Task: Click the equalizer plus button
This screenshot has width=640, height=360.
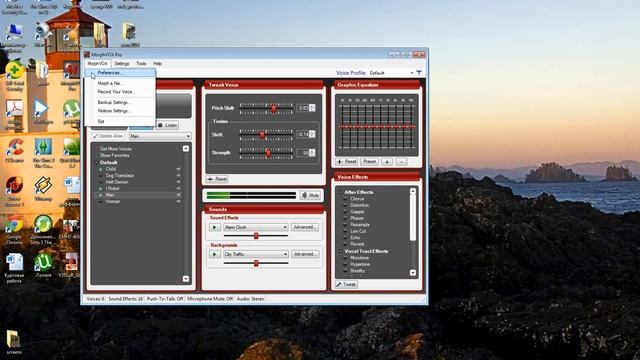Action: (387, 162)
